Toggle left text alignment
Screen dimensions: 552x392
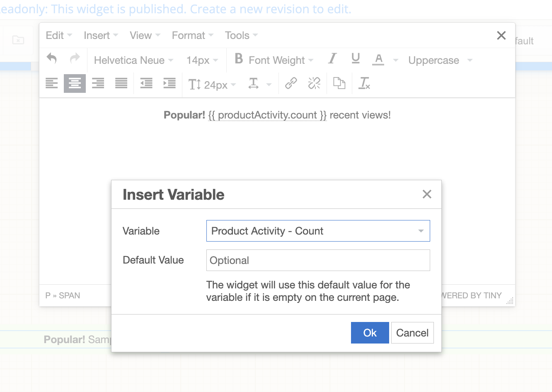pyautogui.click(x=51, y=83)
